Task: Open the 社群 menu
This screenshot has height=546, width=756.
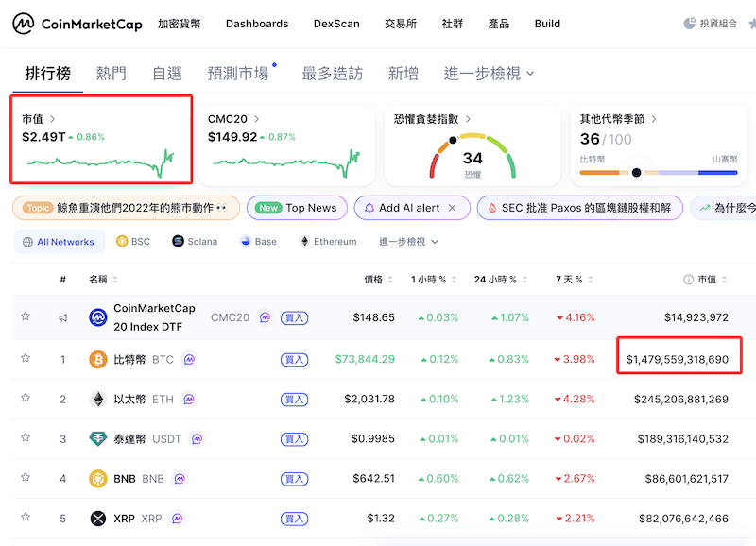Action: [x=453, y=24]
